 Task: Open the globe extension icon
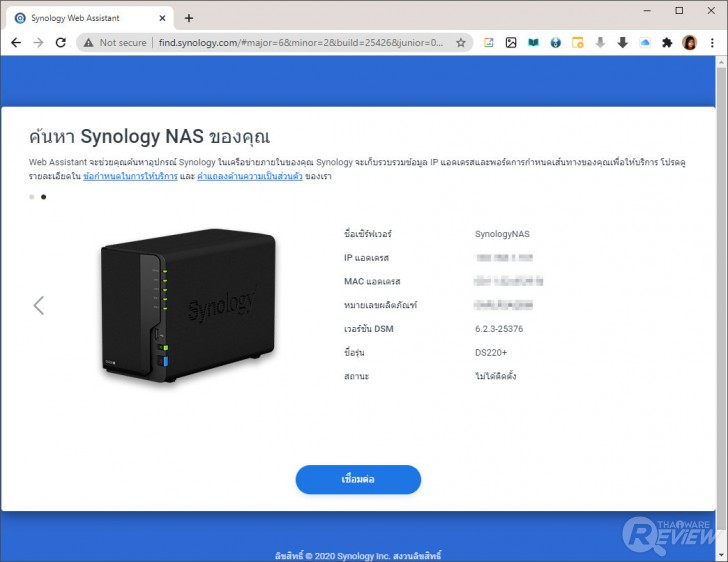click(556, 43)
